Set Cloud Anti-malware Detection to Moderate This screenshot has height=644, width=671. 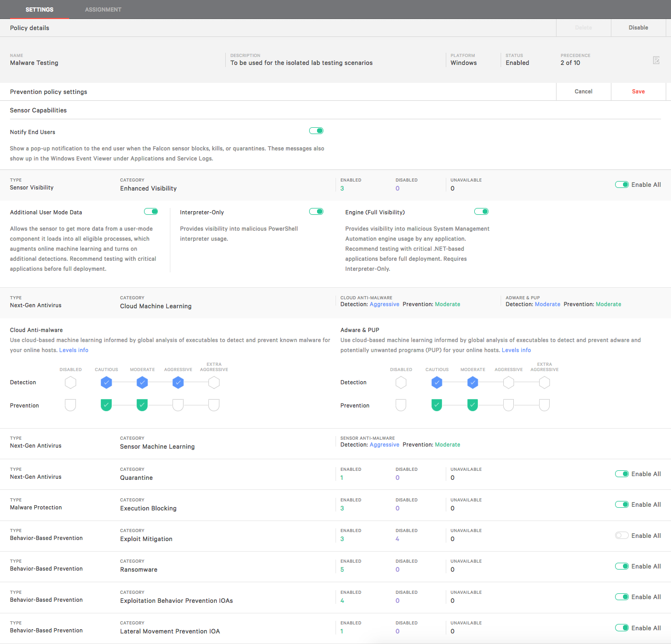[x=142, y=382]
